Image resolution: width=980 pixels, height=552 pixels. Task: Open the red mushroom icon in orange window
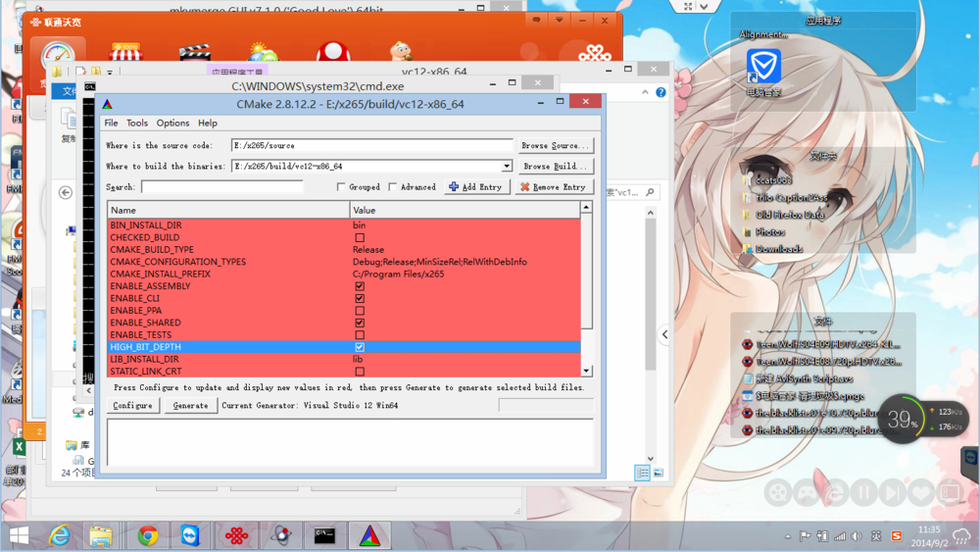coord(332,51)
